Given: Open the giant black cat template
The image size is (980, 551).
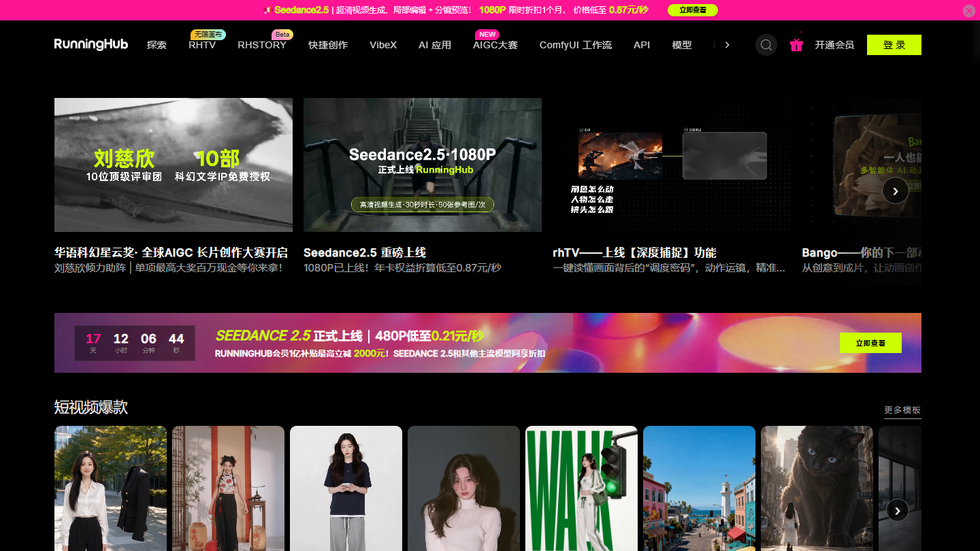Looking at the screenshot, I should click(x=817, y=488).
